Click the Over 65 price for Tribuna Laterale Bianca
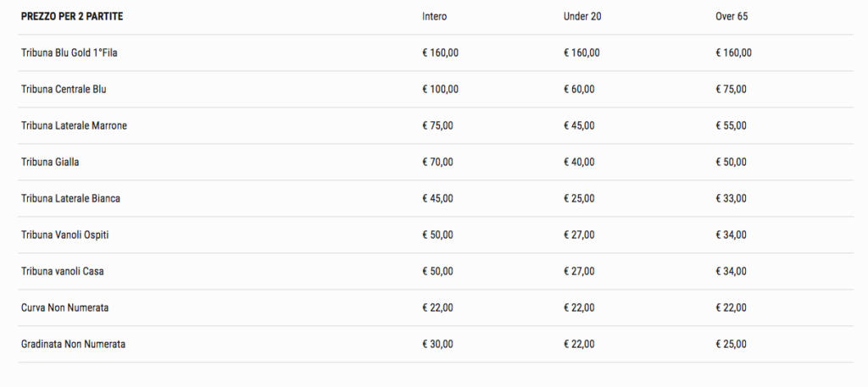This screenshot has width=868, height=387. [731, 198]
